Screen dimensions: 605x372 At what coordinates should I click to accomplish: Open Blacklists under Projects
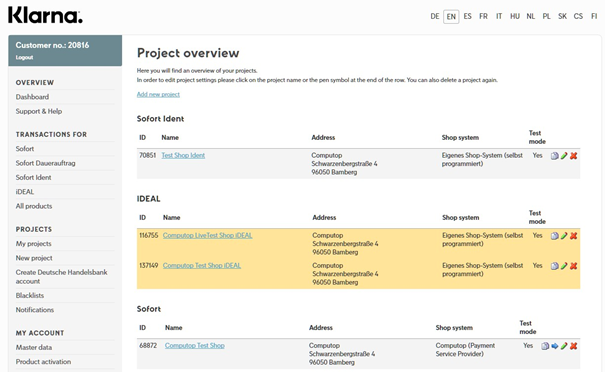30,295
